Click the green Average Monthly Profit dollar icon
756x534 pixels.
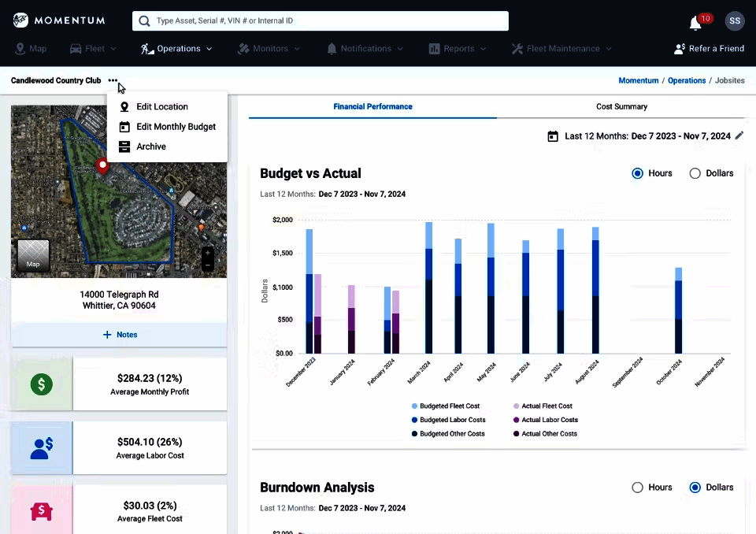(x=40, y=386)
